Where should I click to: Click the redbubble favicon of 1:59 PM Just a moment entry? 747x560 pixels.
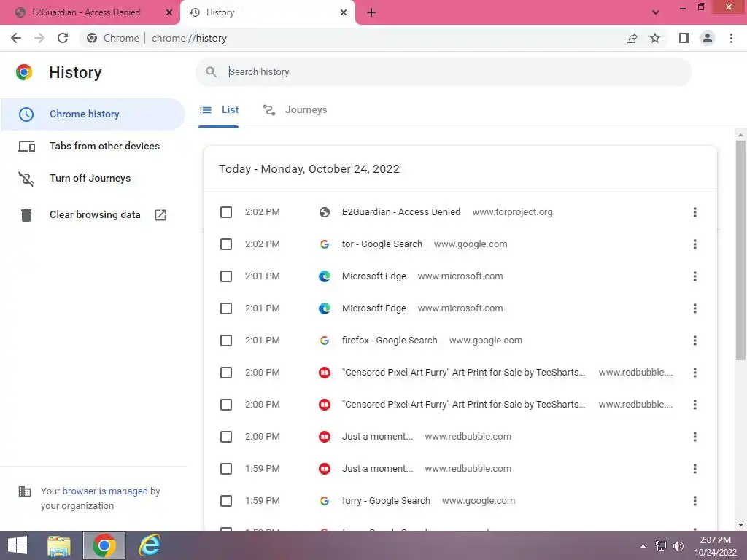325,469
